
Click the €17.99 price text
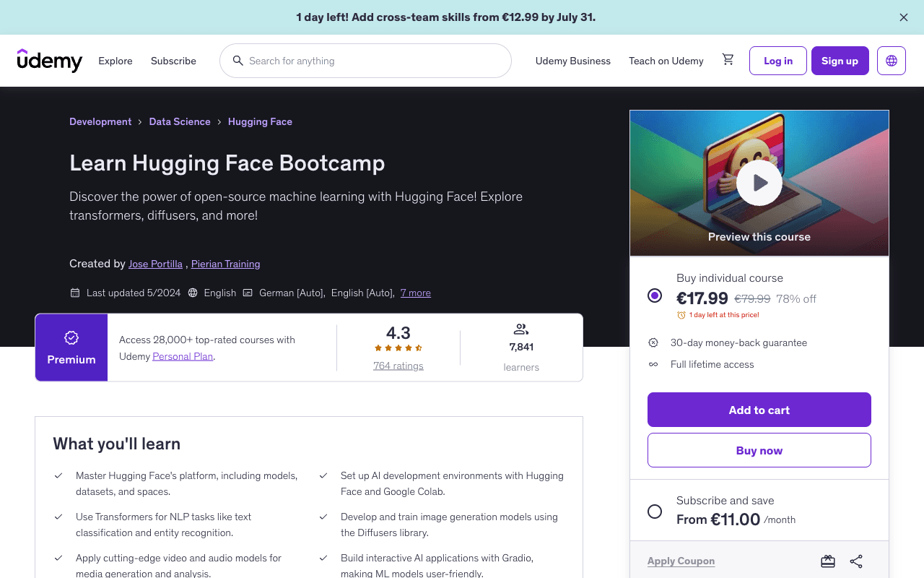click(702, 298)
